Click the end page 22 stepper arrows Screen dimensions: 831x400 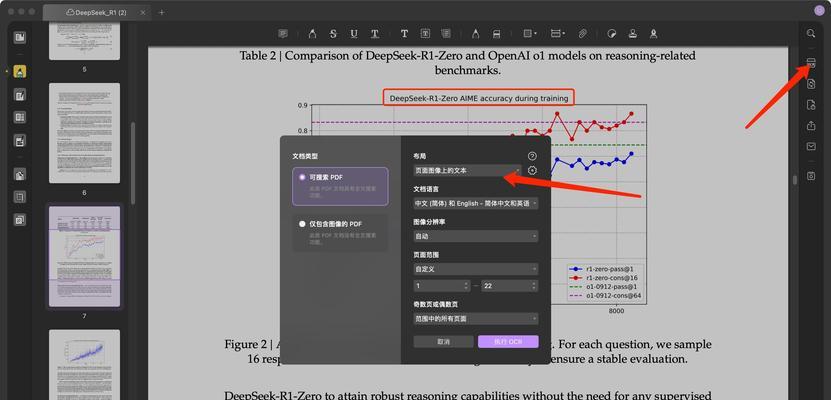[534, 286]
